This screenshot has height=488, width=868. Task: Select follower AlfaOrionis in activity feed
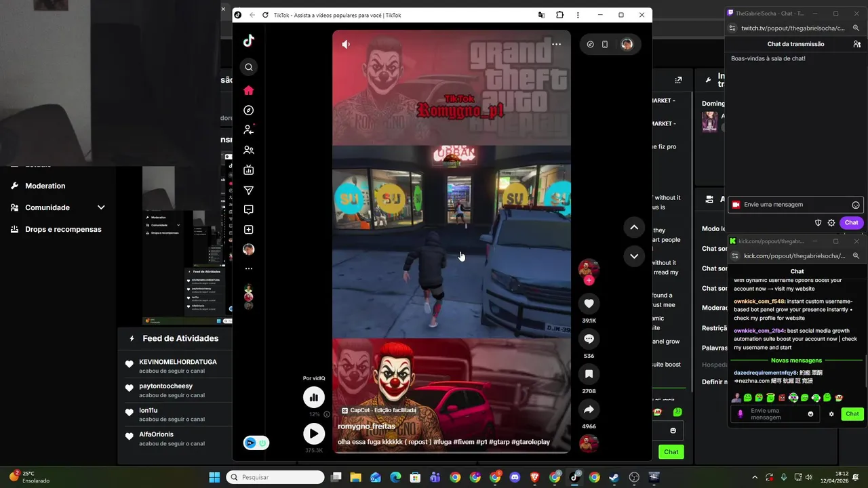156,434
